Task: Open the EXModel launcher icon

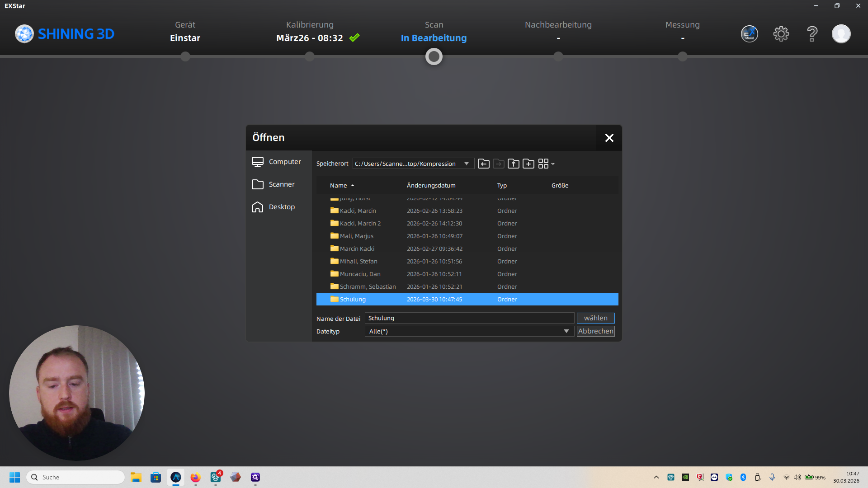Action: (749, 34)
